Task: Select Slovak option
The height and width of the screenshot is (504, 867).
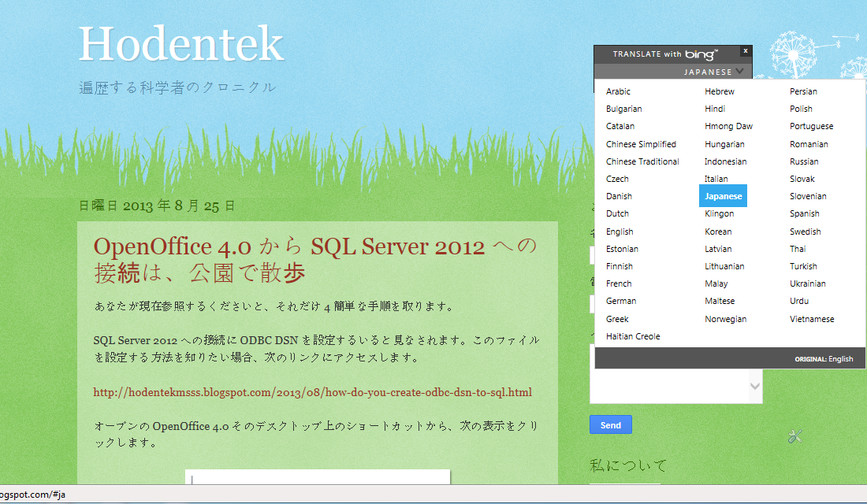Action: pos(802,179)
